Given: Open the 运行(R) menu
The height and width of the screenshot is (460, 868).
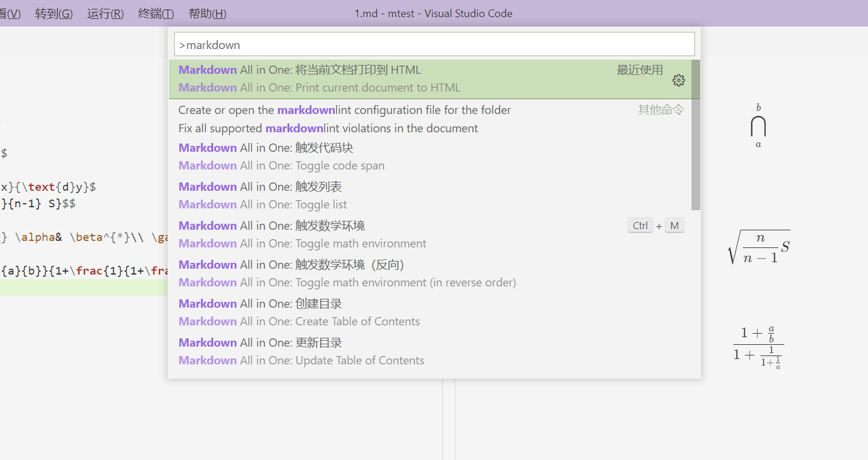Looking at the screenshot, I should [105, 14].
